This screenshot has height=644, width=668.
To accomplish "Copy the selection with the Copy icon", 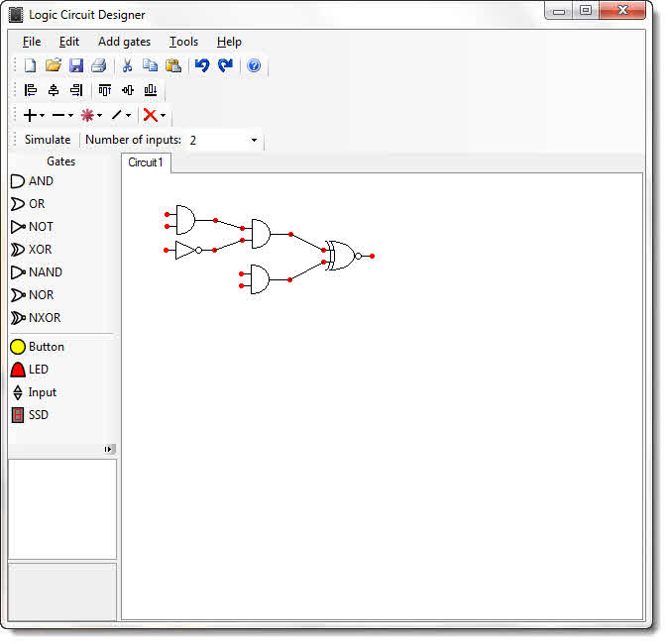I will coord(150,65).
